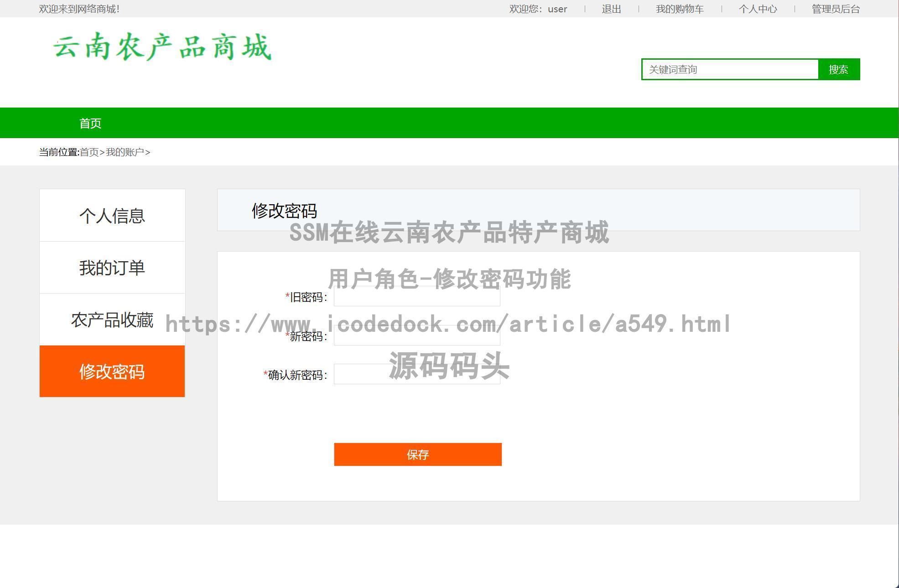Focus the 关键词查询 search input
Image resolution: width=899 pixels, height=588 pixels.
click(x=730, y=70)
